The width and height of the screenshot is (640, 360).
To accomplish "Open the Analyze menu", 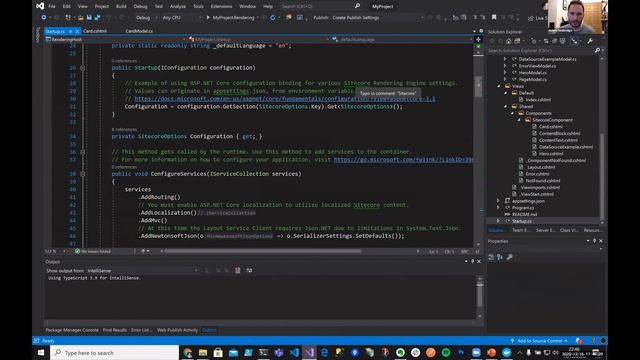I will (x=178, y=6).
